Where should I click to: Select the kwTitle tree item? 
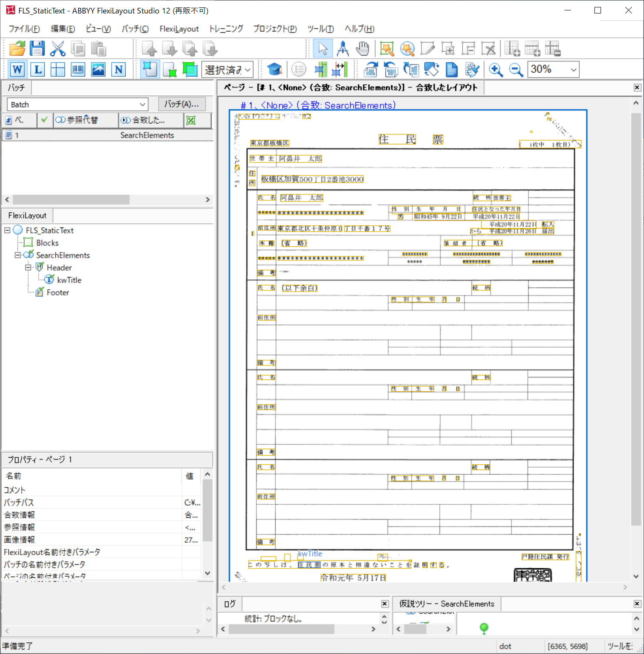pyautogui.click(x=69, y=280)
